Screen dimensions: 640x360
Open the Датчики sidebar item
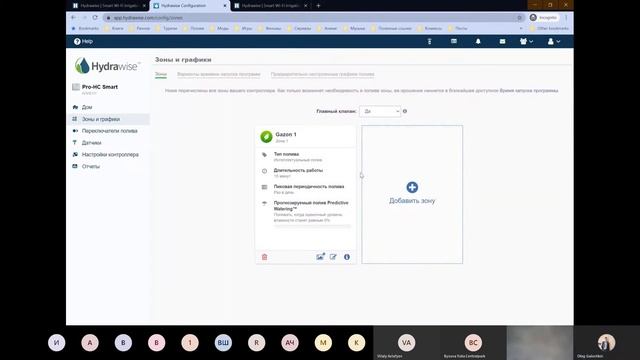click(x=91, y=143)
